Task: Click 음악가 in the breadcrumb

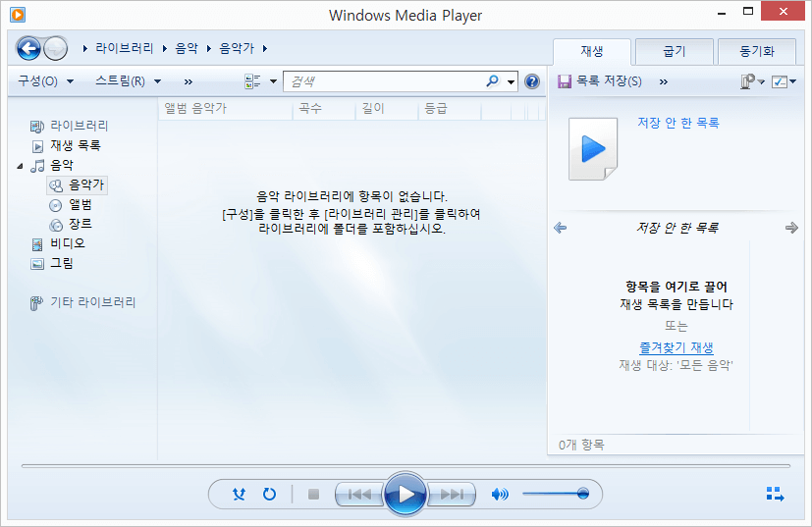Action: click(237, 48)
